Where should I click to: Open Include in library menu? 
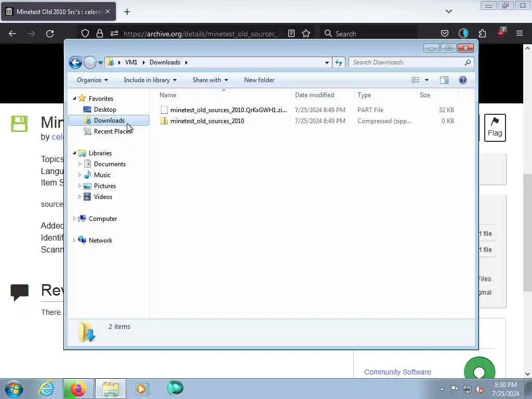click(150, 80)
